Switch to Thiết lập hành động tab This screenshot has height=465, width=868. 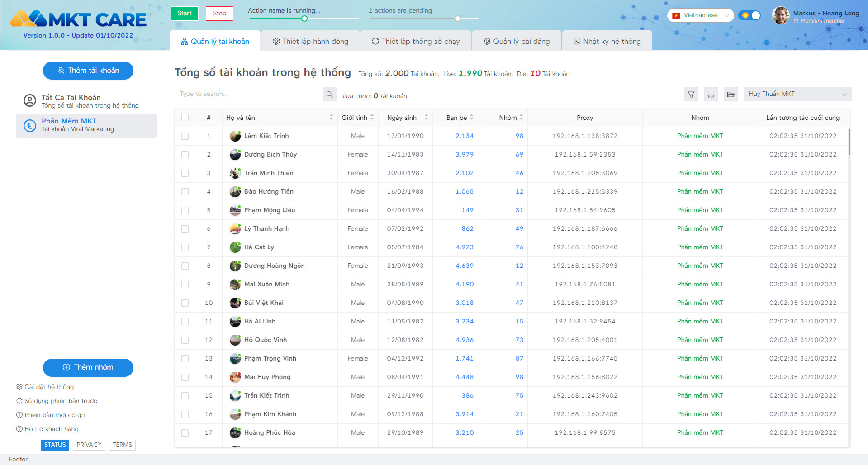click(x=310, y=41)
